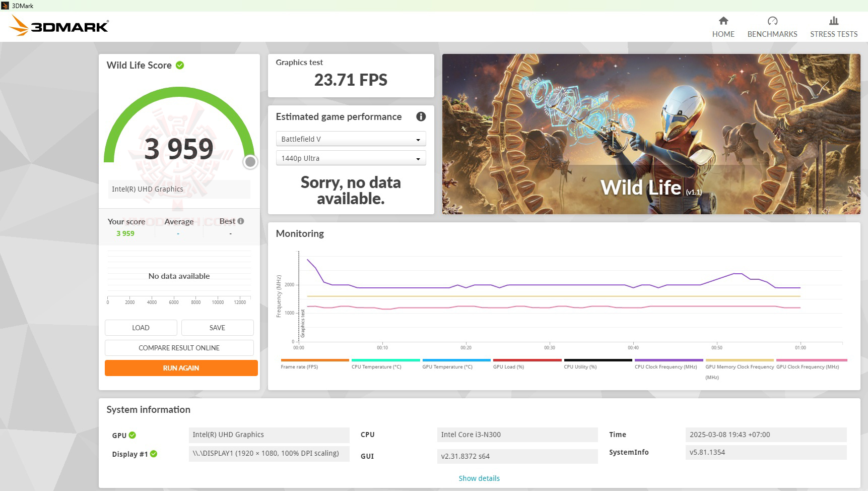This screenshot has height=491, width=868.
Task: Click the Intel(R) UHD Graphics field under score
Action: 179,189
